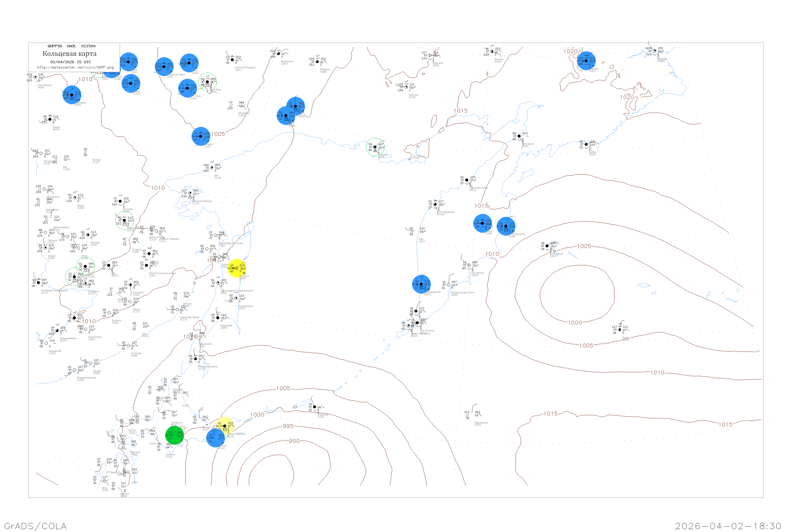Click the Кольцевая карта title text
Viewport: 798px width, 532px height.
click(69, 54)
